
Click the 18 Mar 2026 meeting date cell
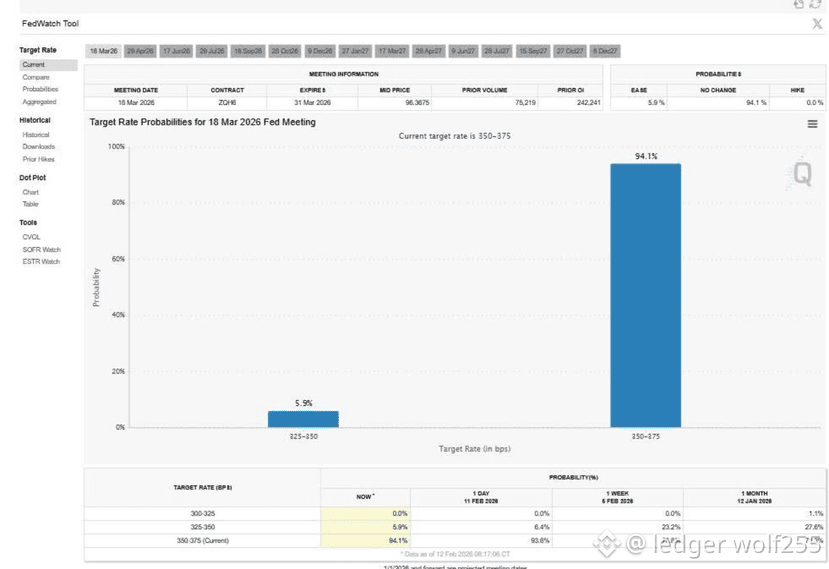pos(136,103)
